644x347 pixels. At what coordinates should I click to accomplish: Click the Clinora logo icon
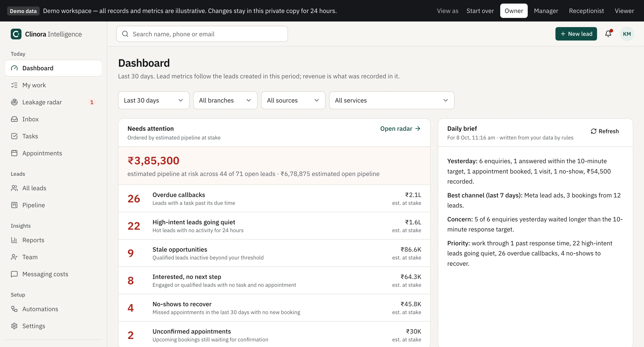coord(16,34)
